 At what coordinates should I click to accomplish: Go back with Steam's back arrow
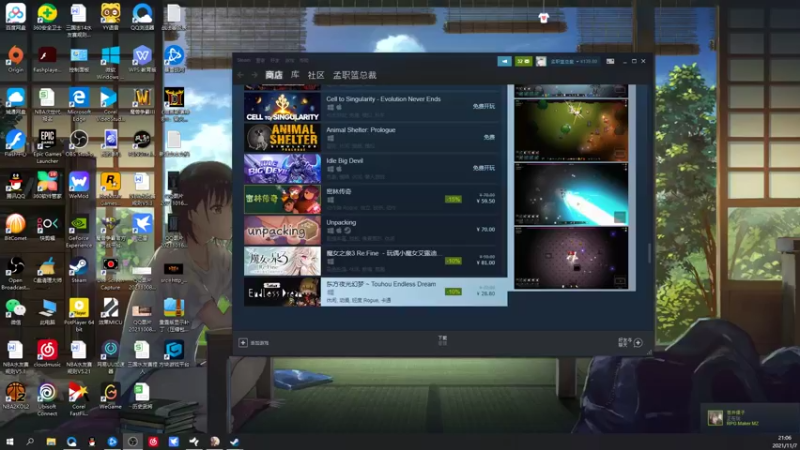point(240,75)
